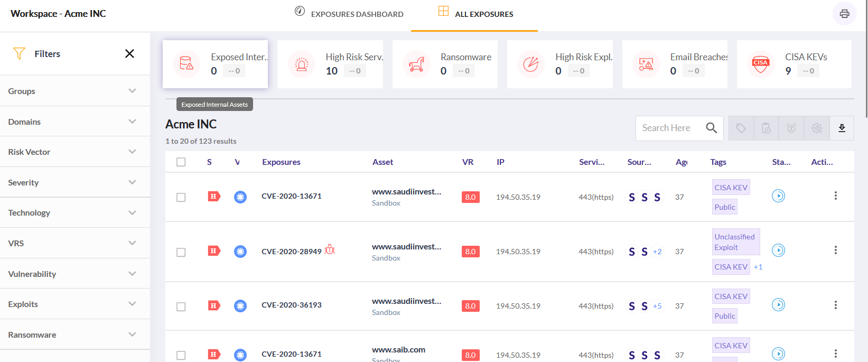This screenshot has width=868, height=362.
Task: Click the text '1 to 20 of 123 results'
Action: pos(201,141)
